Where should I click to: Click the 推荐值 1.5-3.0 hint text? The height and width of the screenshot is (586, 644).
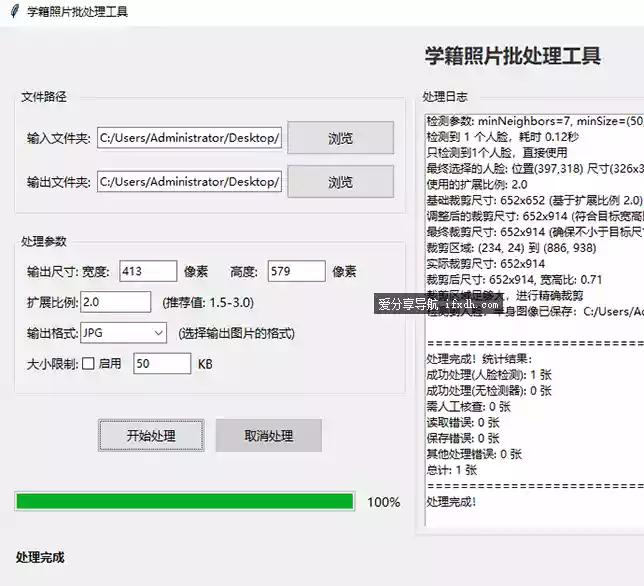pyautogui.click(x=208, y=303)
